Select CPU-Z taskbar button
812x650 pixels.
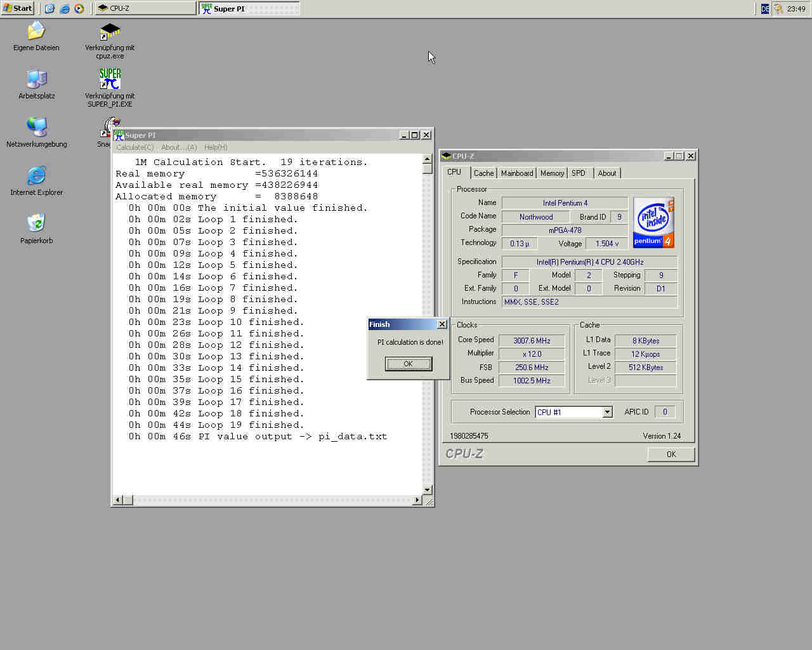(x=146, y=8)
